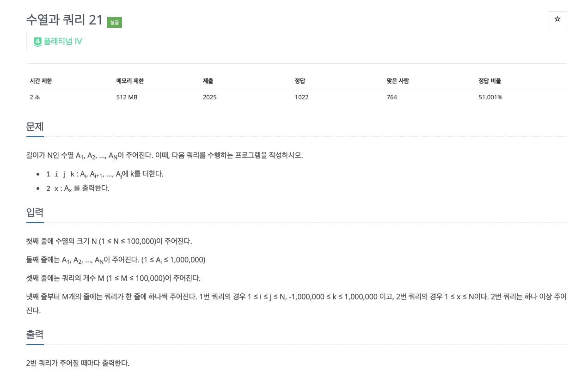Click the query description 2 x

[x=51, y=188]
